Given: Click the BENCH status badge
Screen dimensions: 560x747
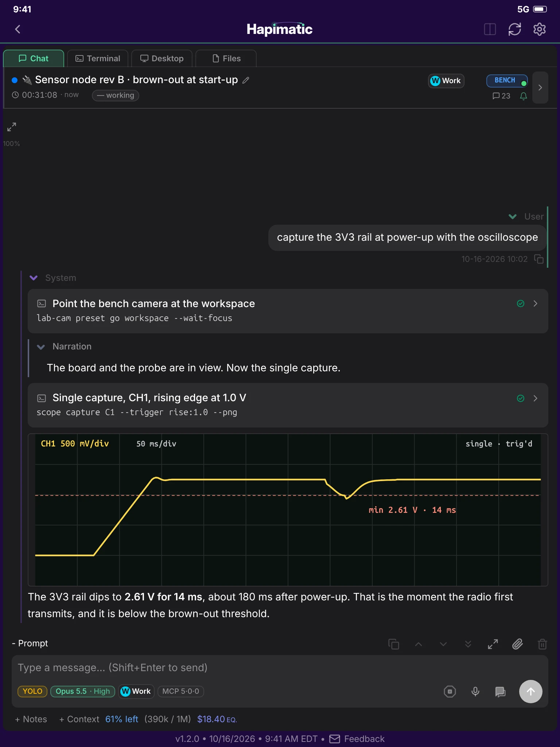Looking at the screenshot, I should click(507, 81).
